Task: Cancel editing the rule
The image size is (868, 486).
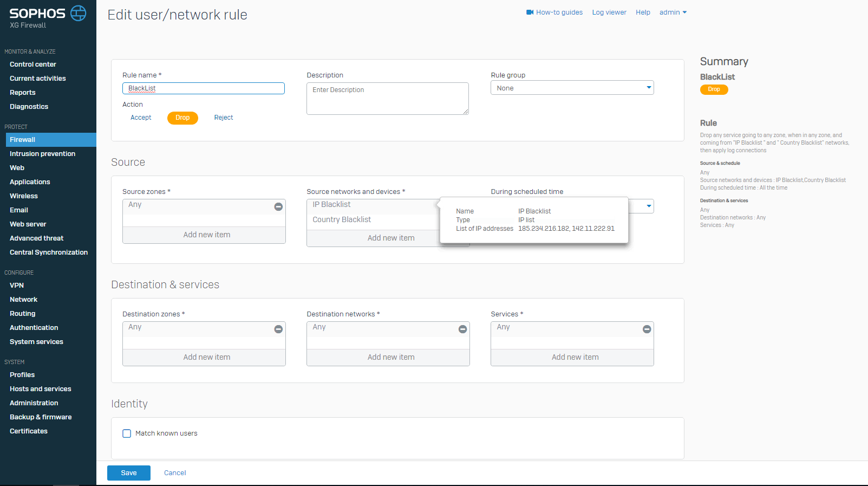Action: pos(175,473)
